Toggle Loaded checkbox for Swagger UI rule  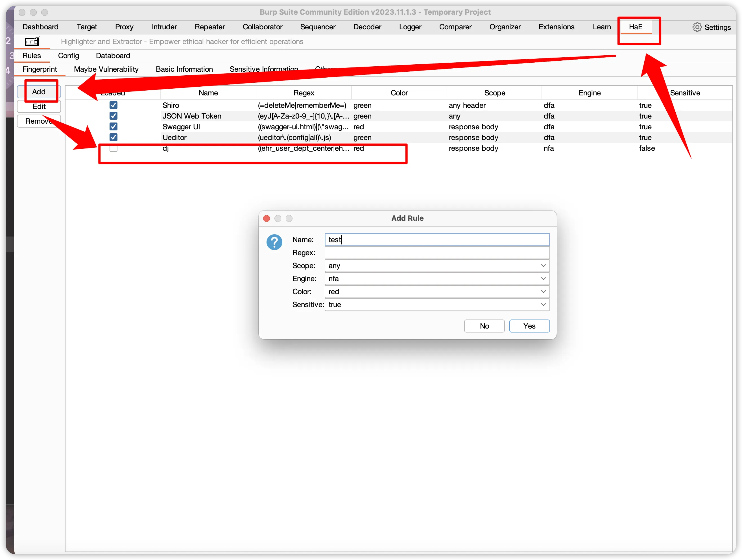point(114,127)
